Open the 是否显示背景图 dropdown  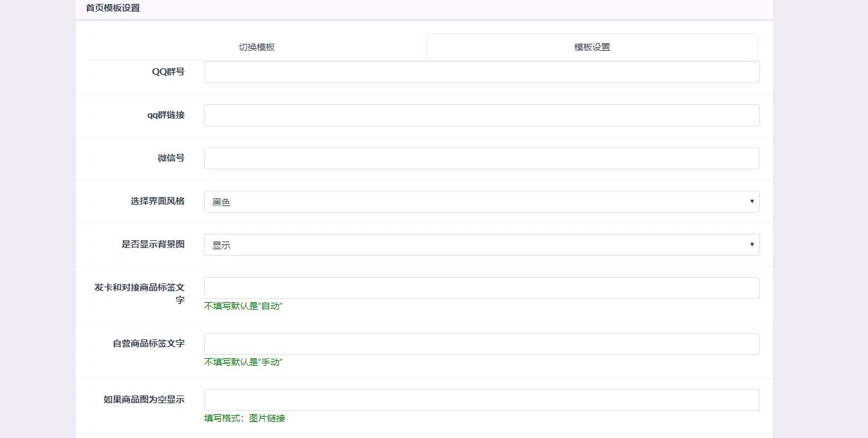click(x=481, y=244)
